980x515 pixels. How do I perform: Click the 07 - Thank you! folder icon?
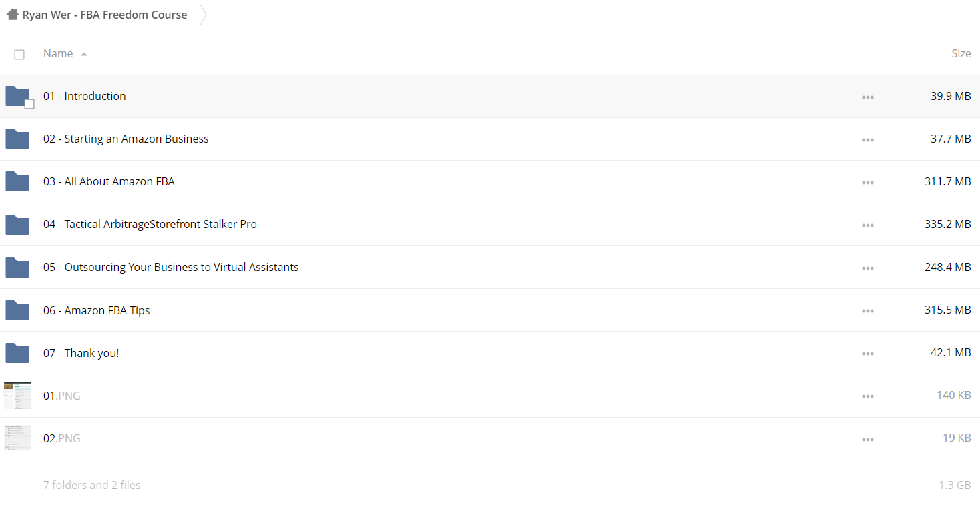[17, 353]
